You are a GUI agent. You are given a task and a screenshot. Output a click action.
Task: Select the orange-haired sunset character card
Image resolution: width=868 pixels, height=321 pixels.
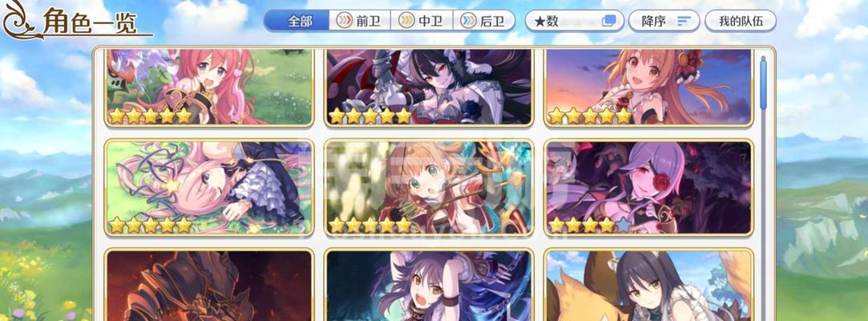tap(648, 87)
